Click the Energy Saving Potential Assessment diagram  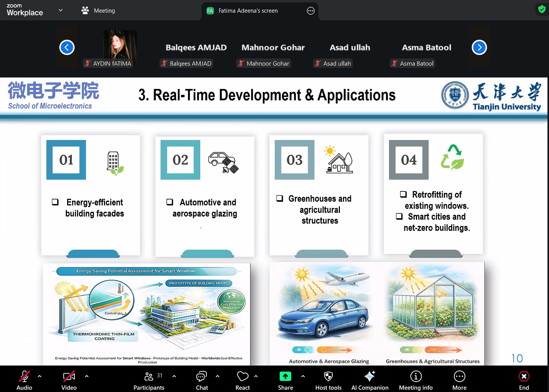tap(147, 314)
